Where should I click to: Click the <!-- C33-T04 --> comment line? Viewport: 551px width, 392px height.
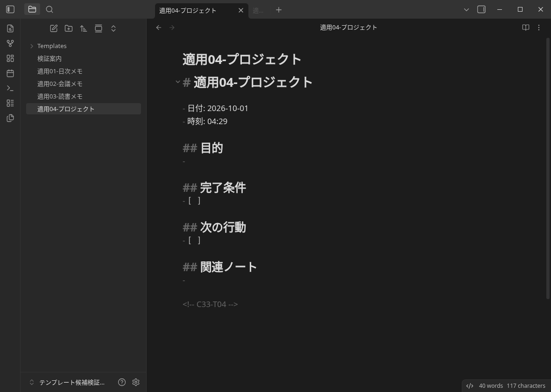[210, 304]
